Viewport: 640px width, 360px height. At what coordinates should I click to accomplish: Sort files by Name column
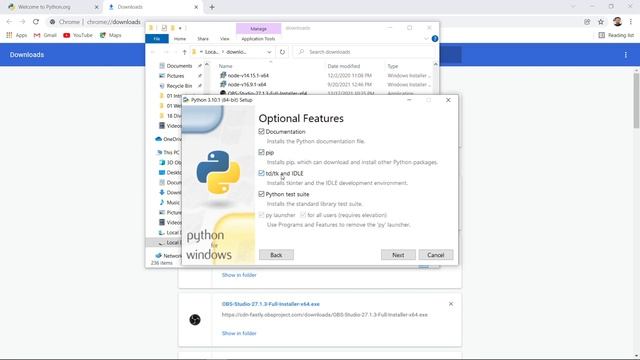point(225,66)
